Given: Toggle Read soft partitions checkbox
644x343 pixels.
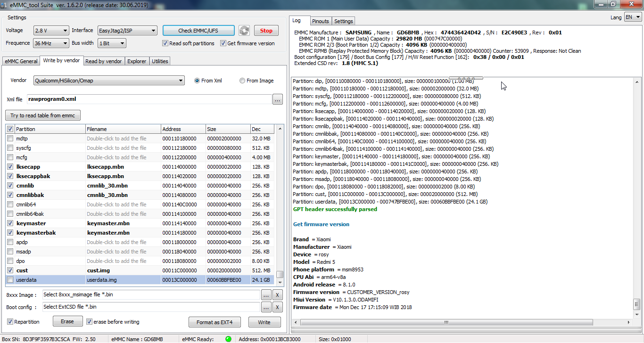Looking at the screenshot, I should point(165,43).
